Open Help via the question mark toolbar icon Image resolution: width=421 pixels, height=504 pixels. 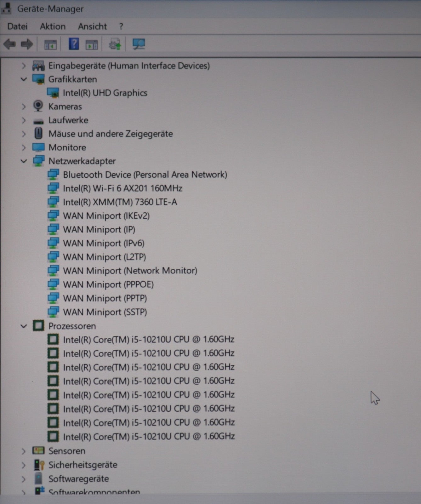point(74,44)
